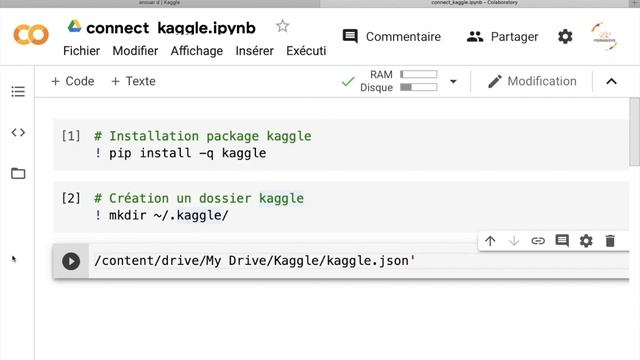Open the Exécution menu

306,51
